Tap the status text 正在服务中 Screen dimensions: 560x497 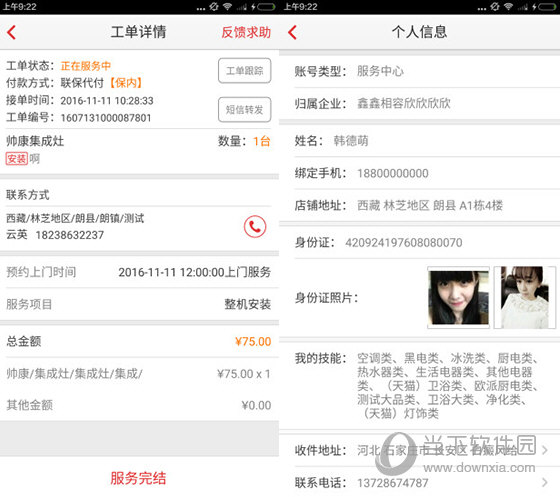point(86,66)
